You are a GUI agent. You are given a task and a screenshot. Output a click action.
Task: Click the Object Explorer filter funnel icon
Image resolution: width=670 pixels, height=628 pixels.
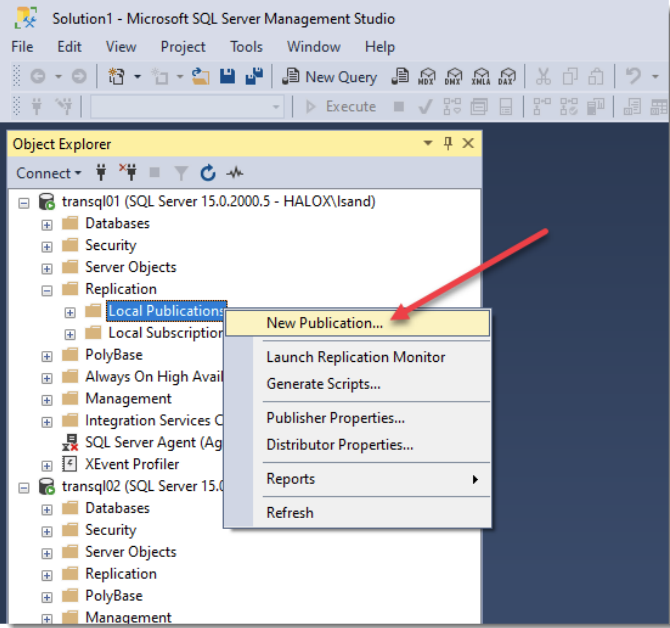tap(181, 173)
